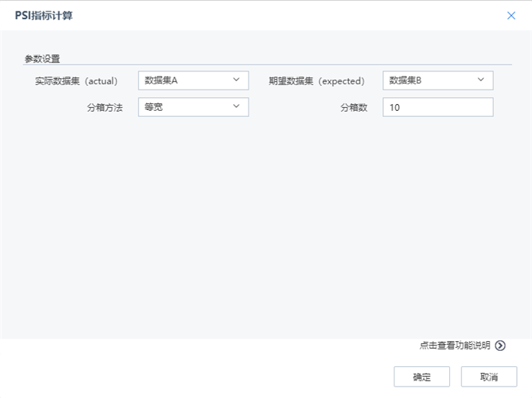The height and width of the screenshot is (398, 532).
Task: Click the PSI指标计算 dialog title
Action: pyautogui.click(x=44, y=16)
